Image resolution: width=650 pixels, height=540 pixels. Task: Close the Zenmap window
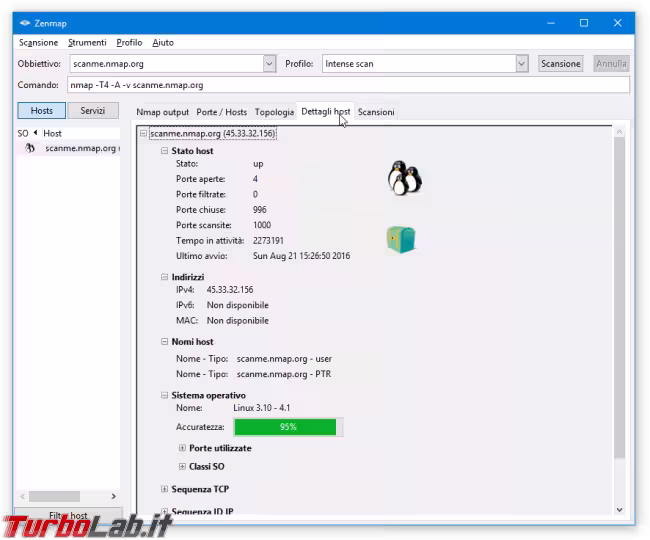(617, 23)
